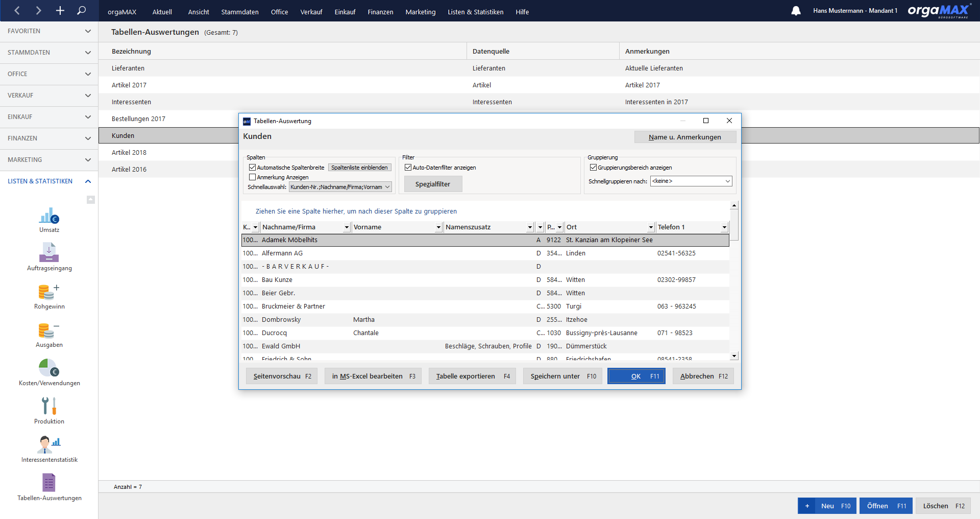Open the Listen & Statistiken menu
Screen dimensions: 980x519
point(475,12)
